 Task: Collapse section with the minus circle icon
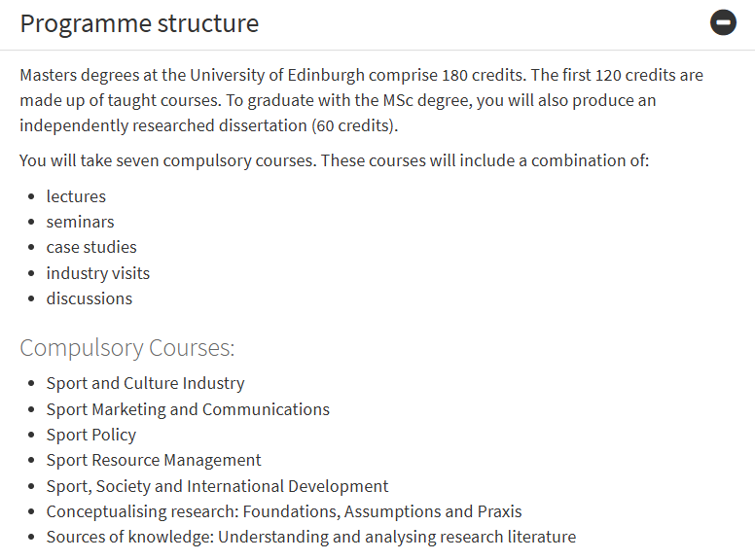[x=723, y=22]
